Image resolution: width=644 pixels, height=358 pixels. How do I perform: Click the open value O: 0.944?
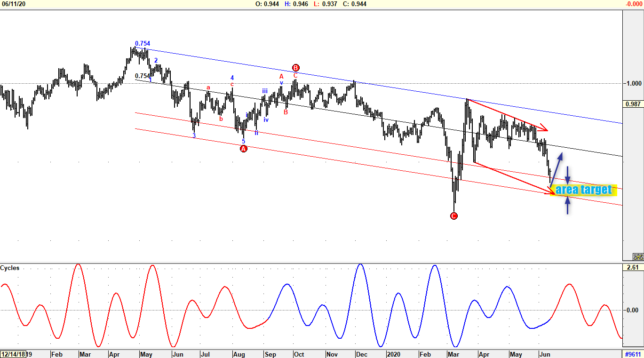pos(267,4)
